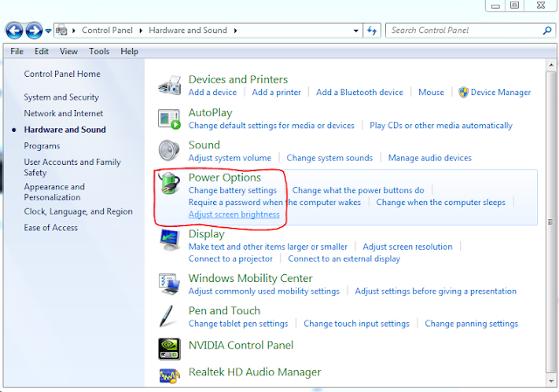Click Change default settings for media or devices

click(272, 126)
